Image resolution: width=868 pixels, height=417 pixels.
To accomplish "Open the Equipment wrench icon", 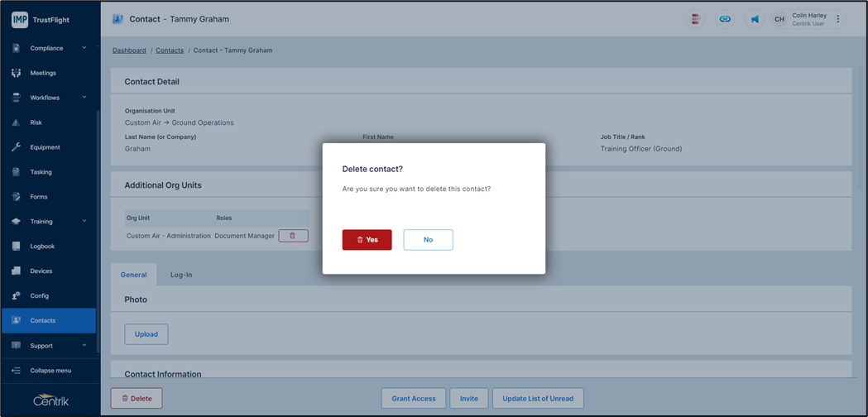I will click(16, 147).
